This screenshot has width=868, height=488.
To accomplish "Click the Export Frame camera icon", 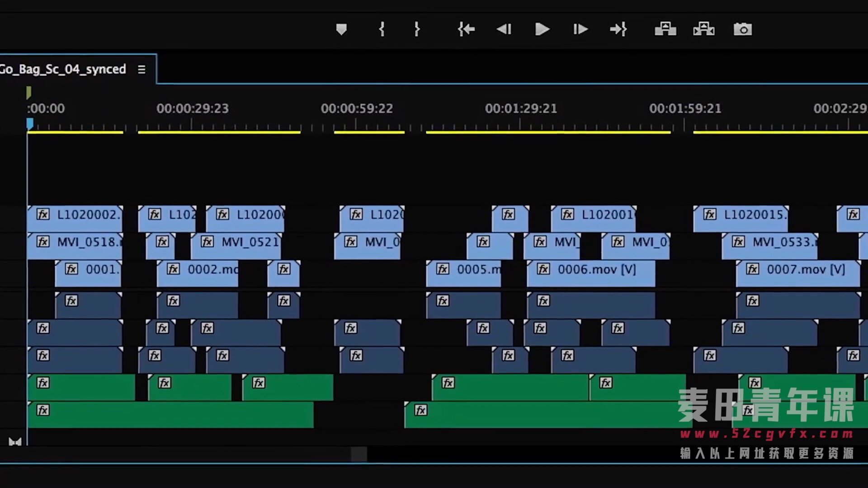I will click(742, 29).
